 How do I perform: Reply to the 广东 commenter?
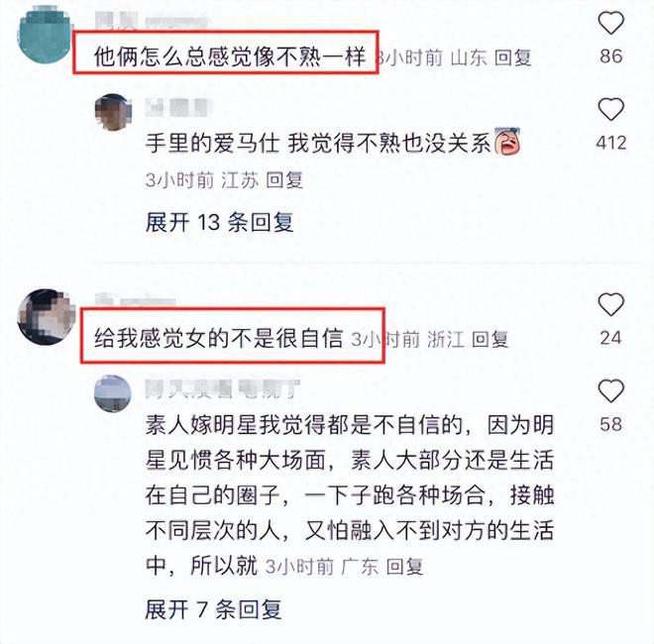click(404, 567)
